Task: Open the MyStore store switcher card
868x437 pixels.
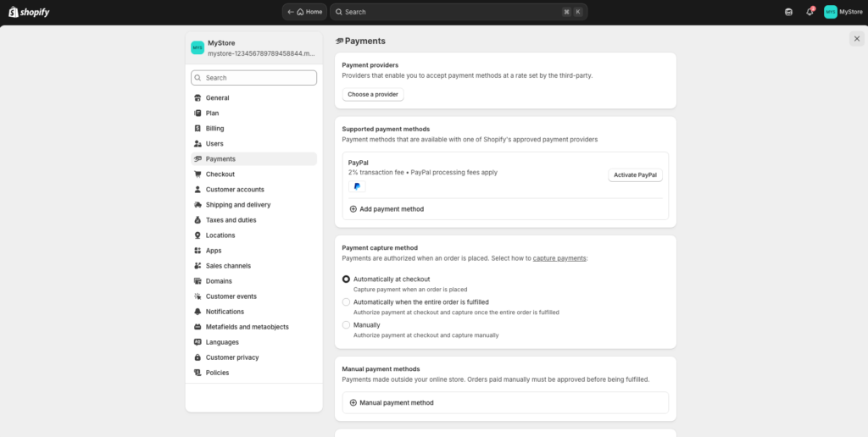Action: [x=254, y=48]
